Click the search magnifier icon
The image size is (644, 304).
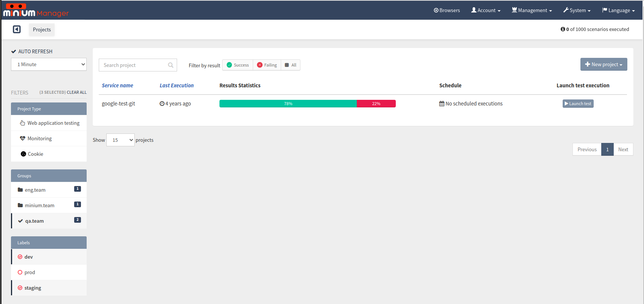pos(171,65)
